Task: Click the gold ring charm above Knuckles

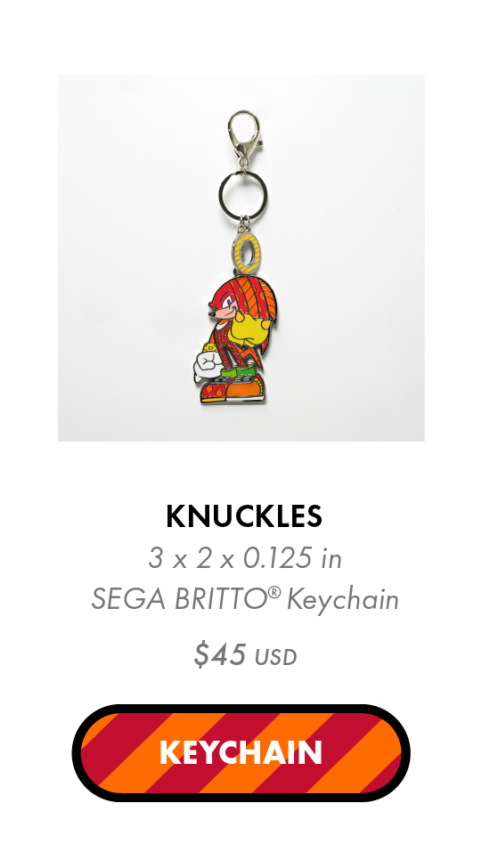Action: [x=247, y=254]
